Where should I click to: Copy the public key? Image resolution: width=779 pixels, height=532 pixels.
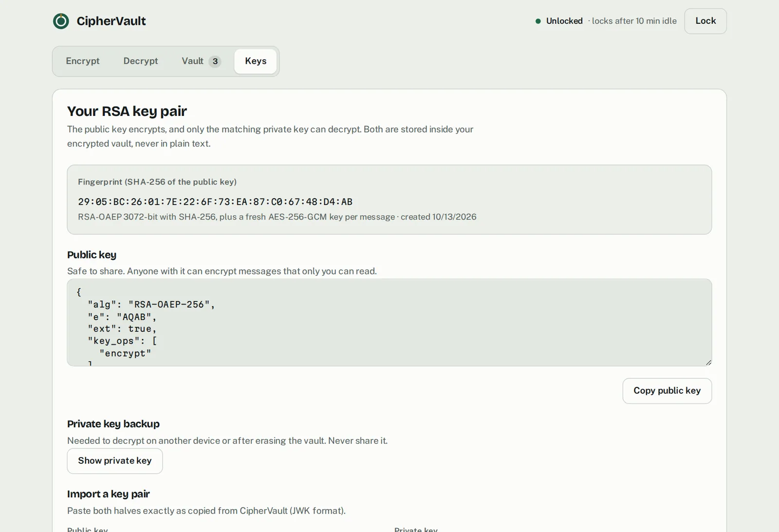click(667, 391)
